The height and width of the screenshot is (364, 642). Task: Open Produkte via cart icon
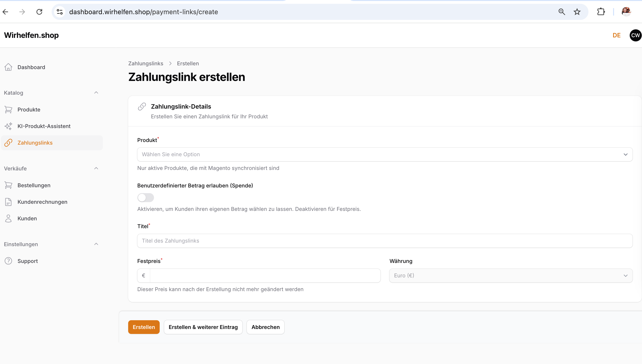(8, 110)
